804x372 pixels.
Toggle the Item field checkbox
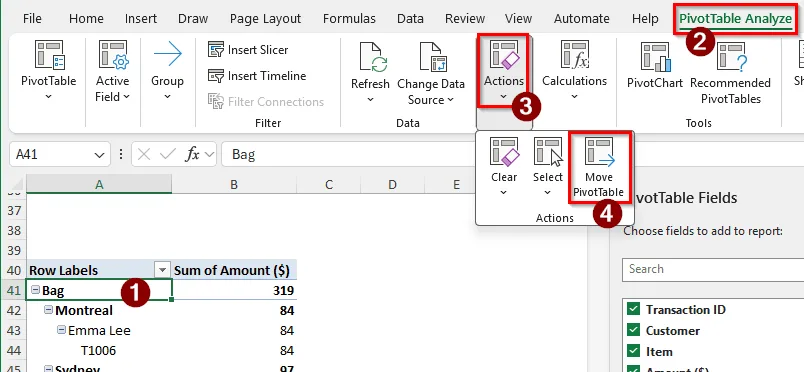pos(633,351)
